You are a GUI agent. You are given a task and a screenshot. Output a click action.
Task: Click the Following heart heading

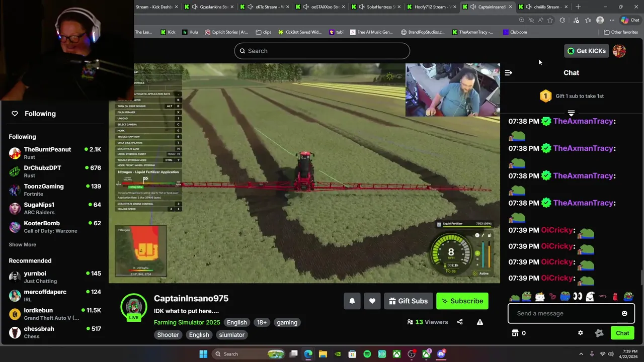pyautogui.click(x=34, y=114)
